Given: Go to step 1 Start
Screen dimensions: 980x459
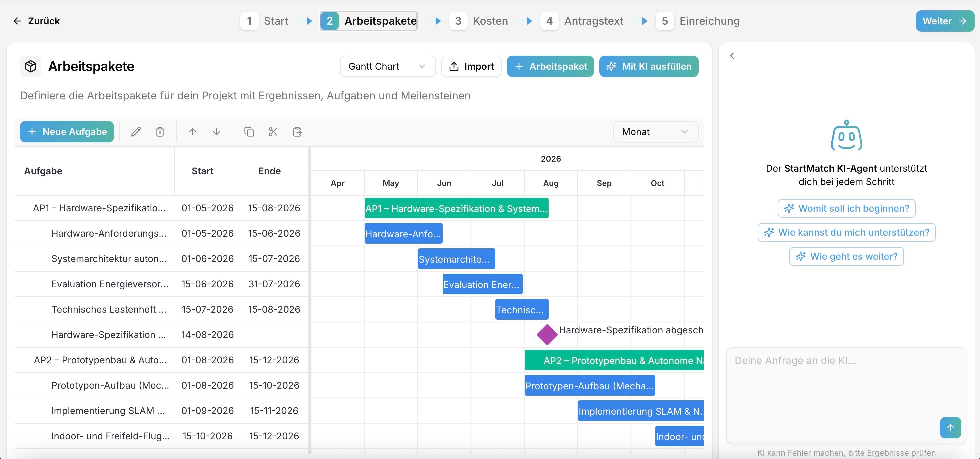Looking at the screenshot, I should 264,21.
